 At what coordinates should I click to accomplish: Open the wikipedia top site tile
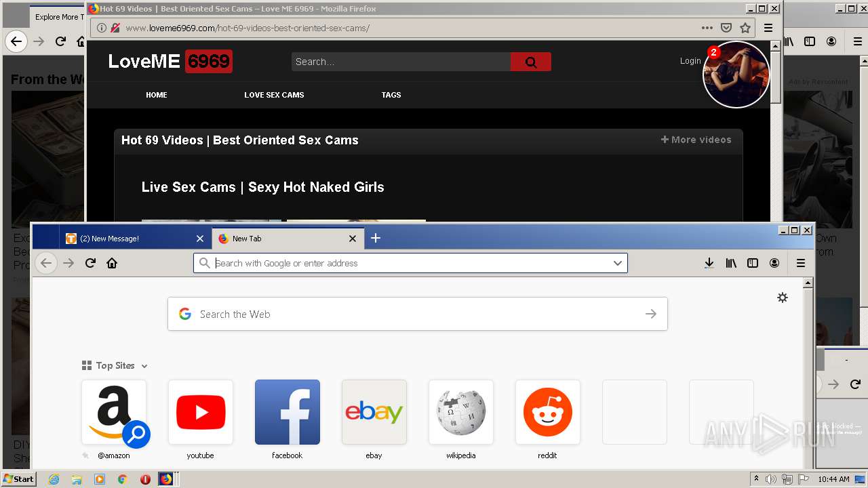point(461,412)
